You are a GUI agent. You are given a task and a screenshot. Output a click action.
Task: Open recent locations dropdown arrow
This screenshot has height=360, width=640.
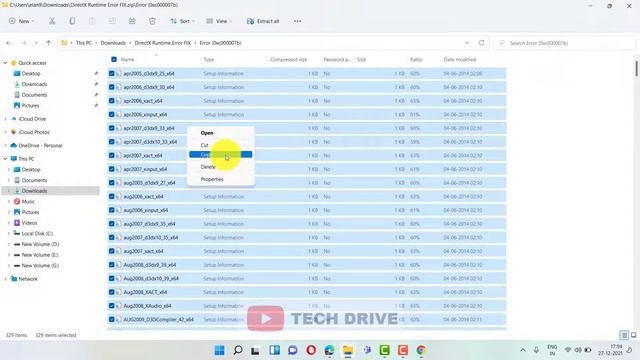coord(36,43)
